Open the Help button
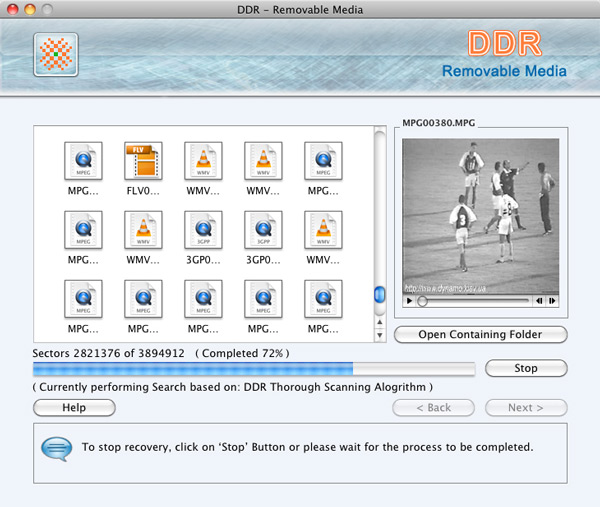600x507 pixels. coord(74,408)
